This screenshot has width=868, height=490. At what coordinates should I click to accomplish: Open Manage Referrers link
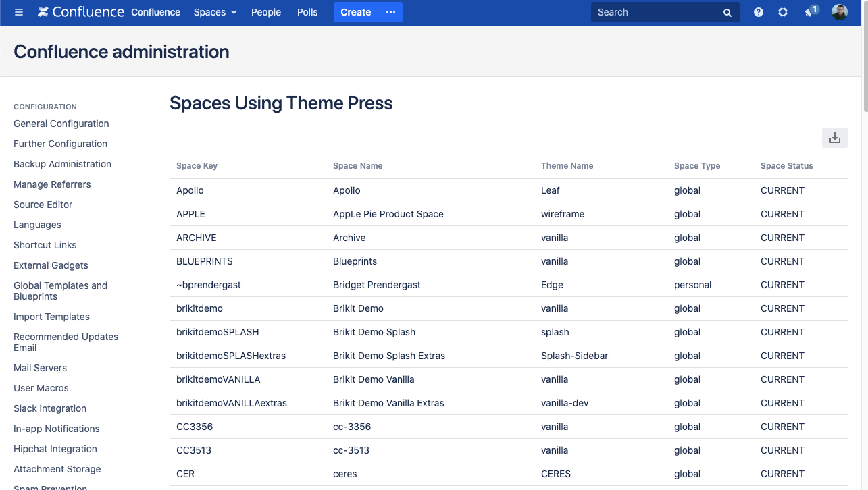(x=52, y=184)
